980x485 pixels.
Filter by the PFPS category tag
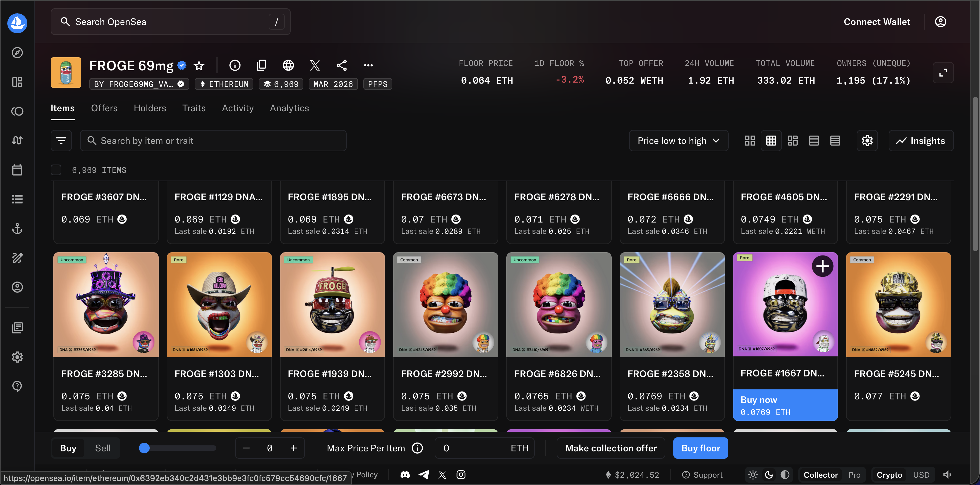[377, 84]
